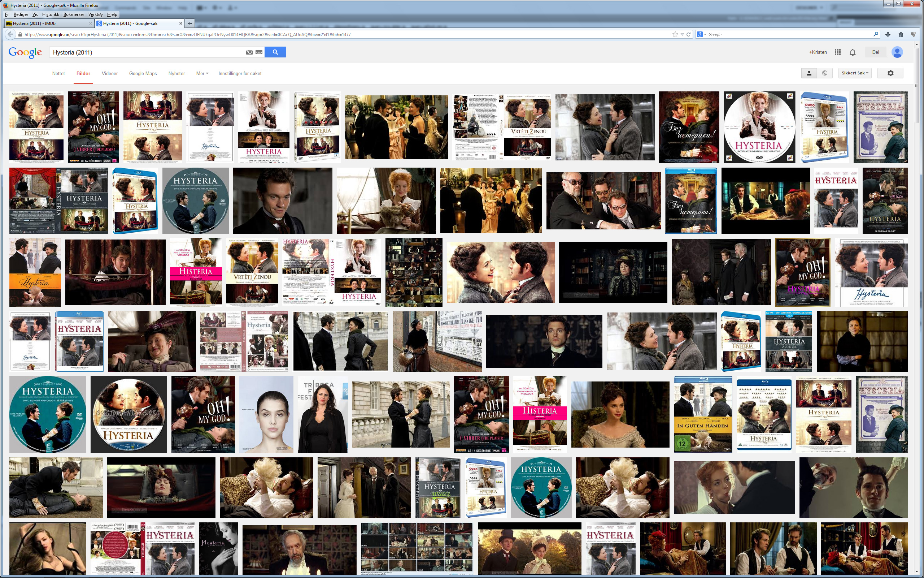Open the Fil menu
The image size is (924, 578).
coord(7,14)
